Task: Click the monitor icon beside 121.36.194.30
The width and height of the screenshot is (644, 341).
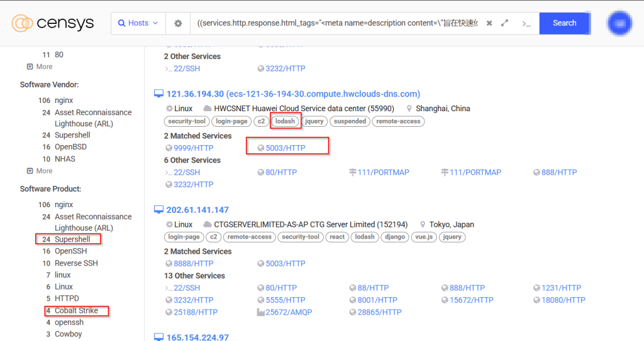Action: pos(158,94)
